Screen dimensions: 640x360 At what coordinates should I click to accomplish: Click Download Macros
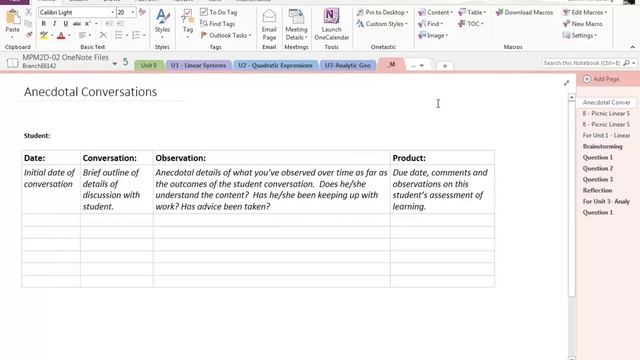[x=524, y=12]
